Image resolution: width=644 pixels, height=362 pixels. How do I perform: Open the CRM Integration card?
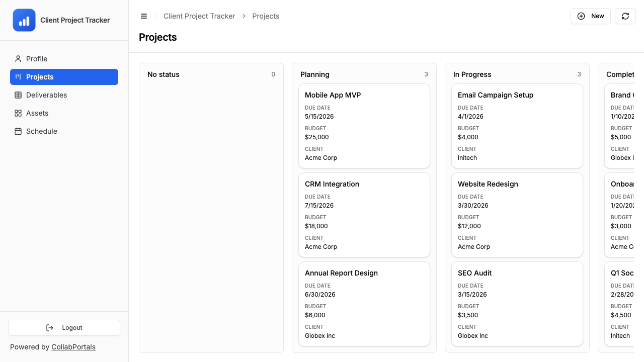tap(364, 215)
